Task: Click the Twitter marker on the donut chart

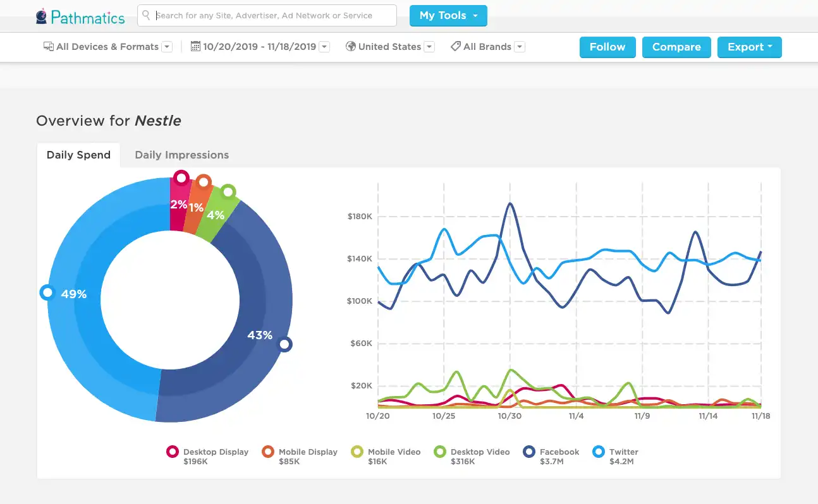Action: tap(47, 292)
